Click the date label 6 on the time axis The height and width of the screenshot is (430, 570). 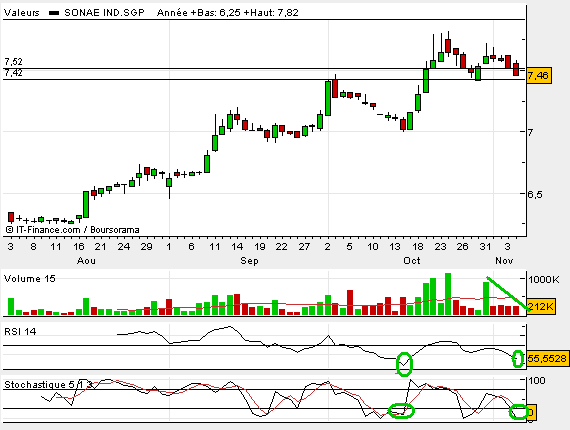pyautogui.click(x=191, y=247)
